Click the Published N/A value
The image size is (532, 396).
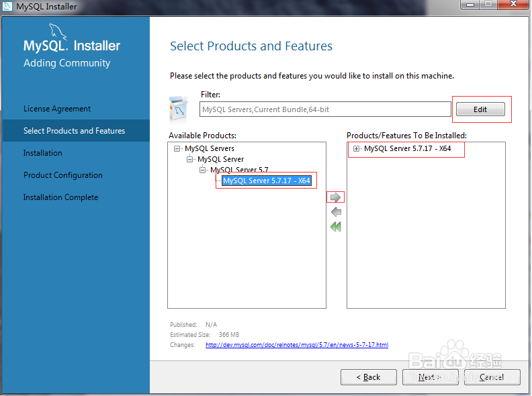point(211,324)
